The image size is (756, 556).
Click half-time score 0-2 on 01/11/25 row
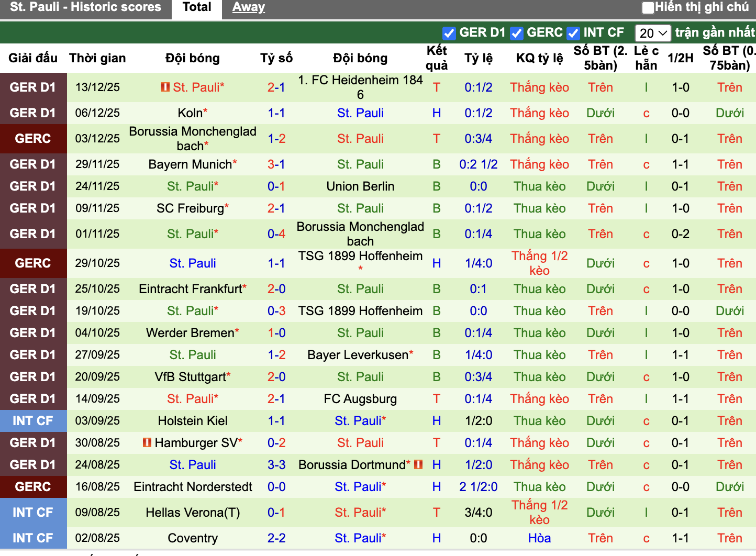(x=681, y=234)
